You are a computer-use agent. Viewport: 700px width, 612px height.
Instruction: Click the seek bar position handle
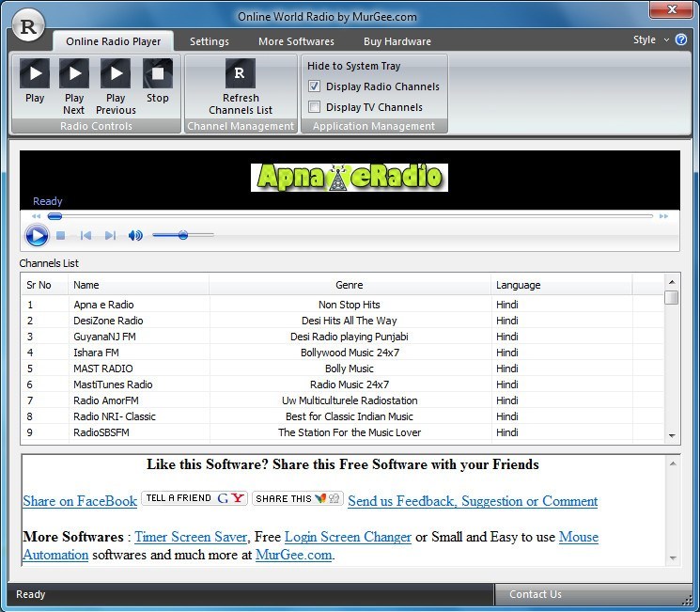point(54,216)
